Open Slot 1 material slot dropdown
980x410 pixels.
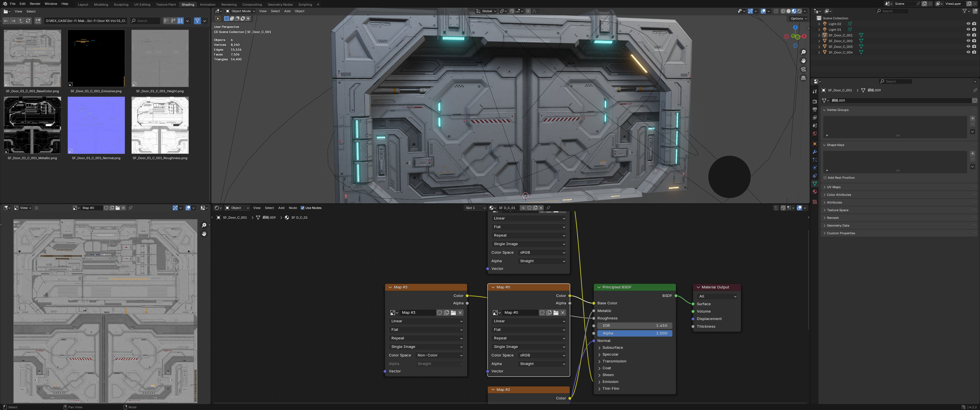[x=475, y=208]
